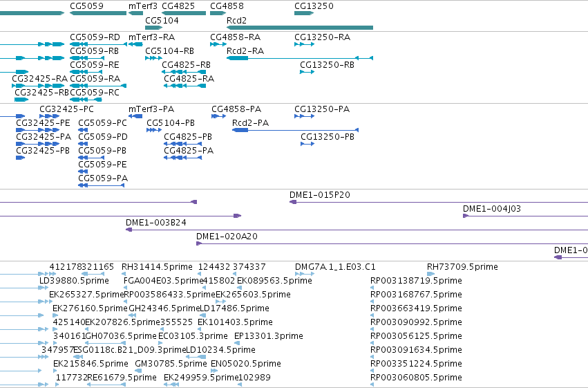Select transcript CG13250-RB
This screenshot has width=588, height=388.
[x=307, y=72]
